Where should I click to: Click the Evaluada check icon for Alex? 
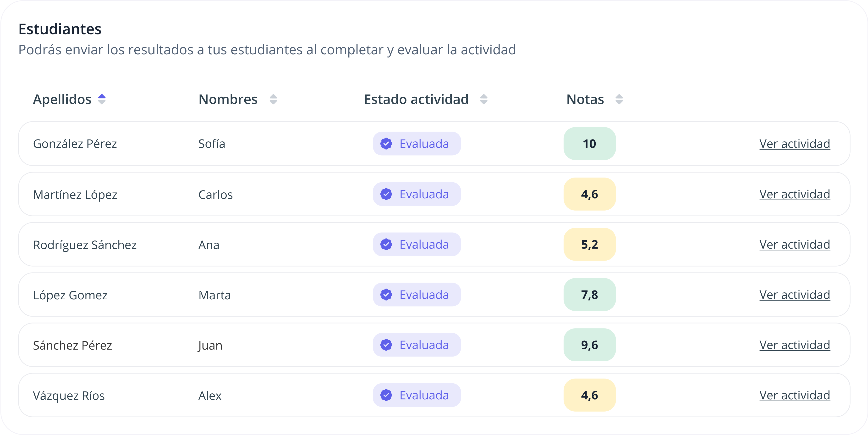tap(386, 395)
